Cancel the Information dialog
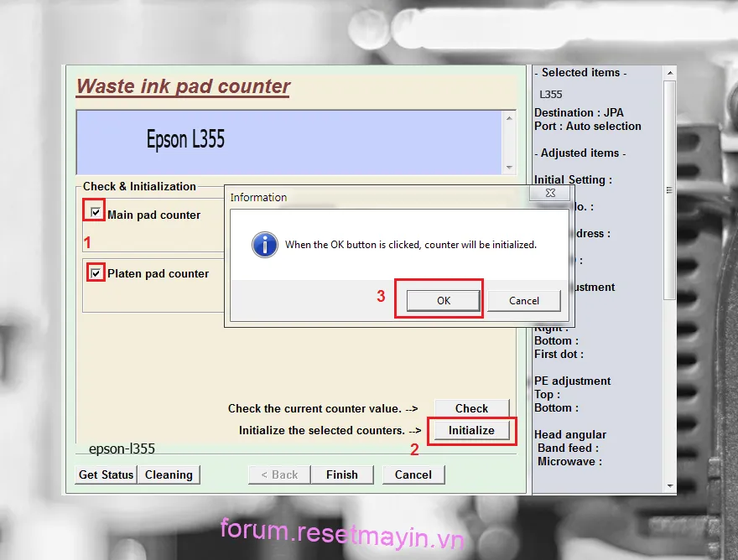The image size is (738, 560). tap(524, 301)
